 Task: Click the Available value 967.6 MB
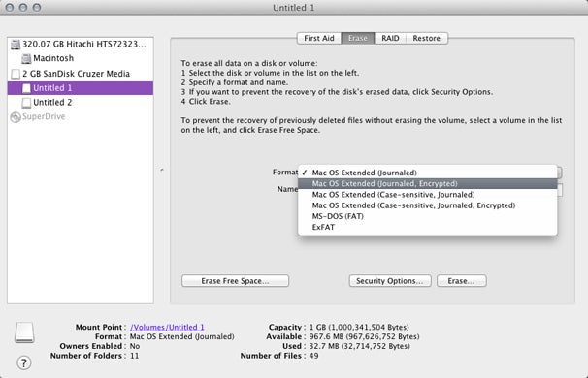coord(364,336)
